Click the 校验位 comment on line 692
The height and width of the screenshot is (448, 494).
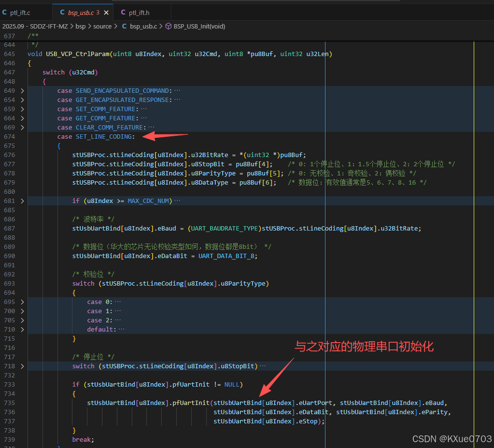93,275
